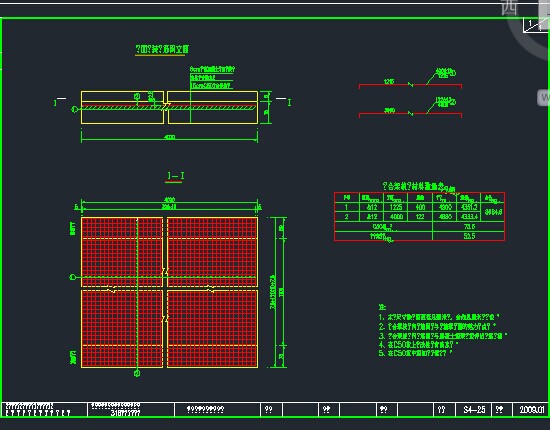
Task: Select the I—I section view title
Action: [x=175, y=175]
